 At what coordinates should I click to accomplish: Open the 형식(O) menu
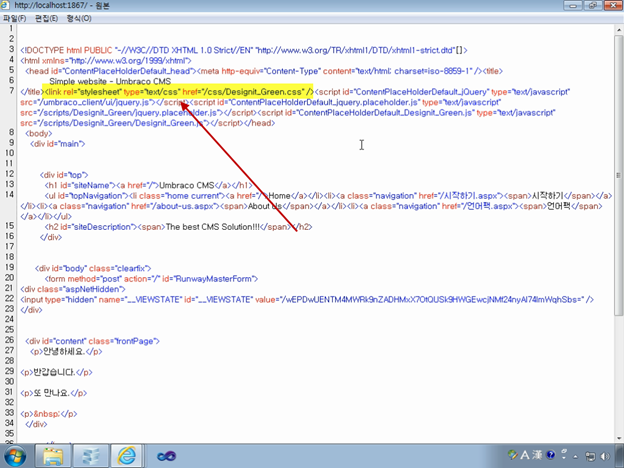point(79,18)
